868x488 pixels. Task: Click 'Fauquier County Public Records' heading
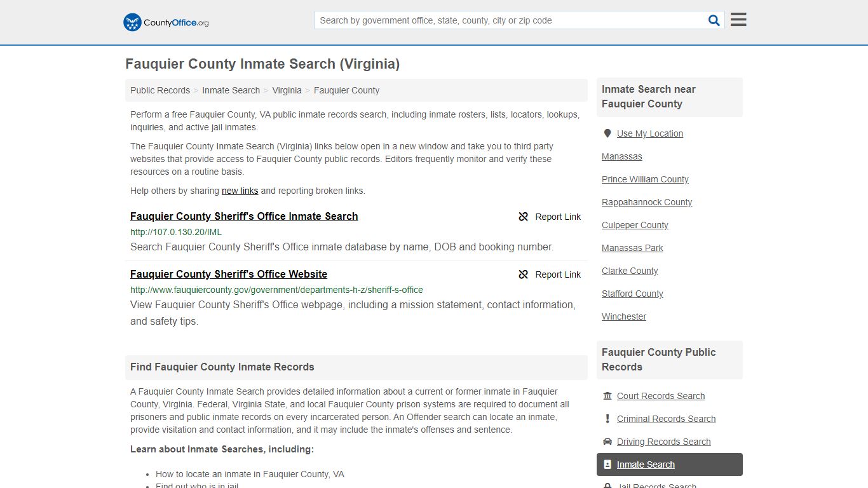[x=658, y=360]
